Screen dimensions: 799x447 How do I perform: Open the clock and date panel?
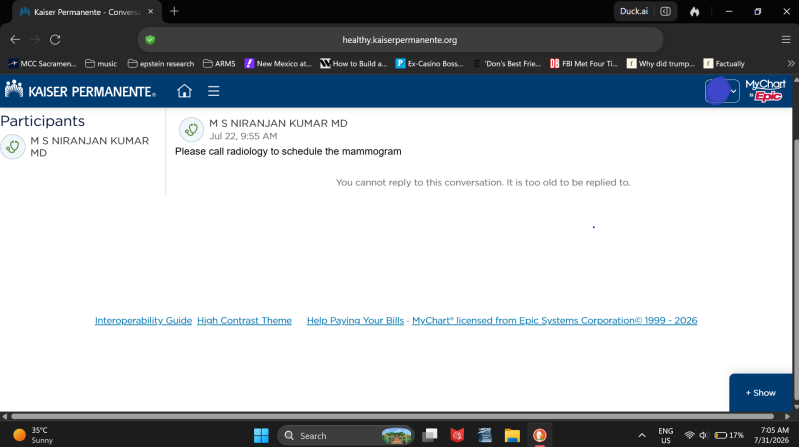click(771, 435)
